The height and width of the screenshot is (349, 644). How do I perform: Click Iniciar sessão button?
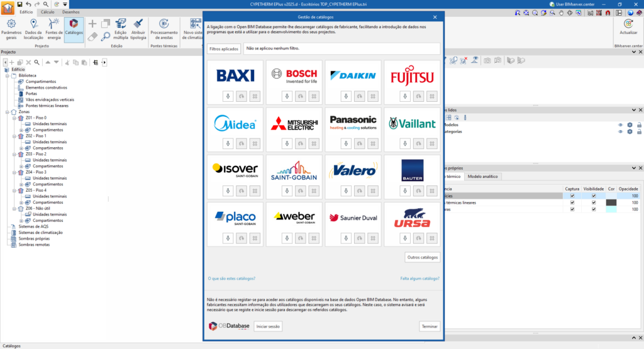pos(268,326)
